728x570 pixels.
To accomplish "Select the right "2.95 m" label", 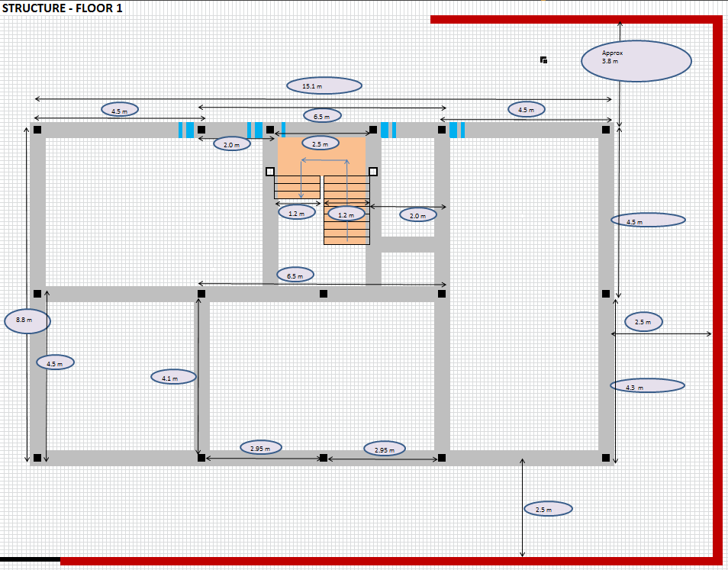I will point(384,449).
